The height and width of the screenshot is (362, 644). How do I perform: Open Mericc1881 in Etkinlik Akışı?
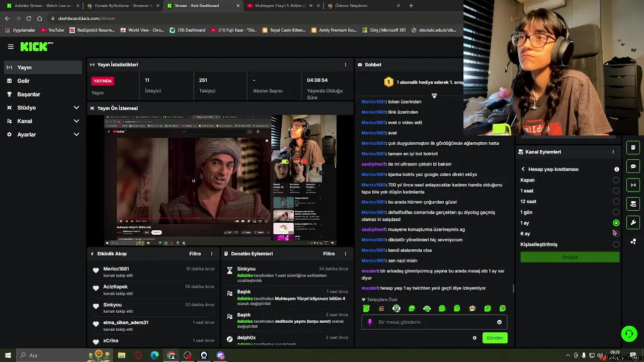(116, 269)
